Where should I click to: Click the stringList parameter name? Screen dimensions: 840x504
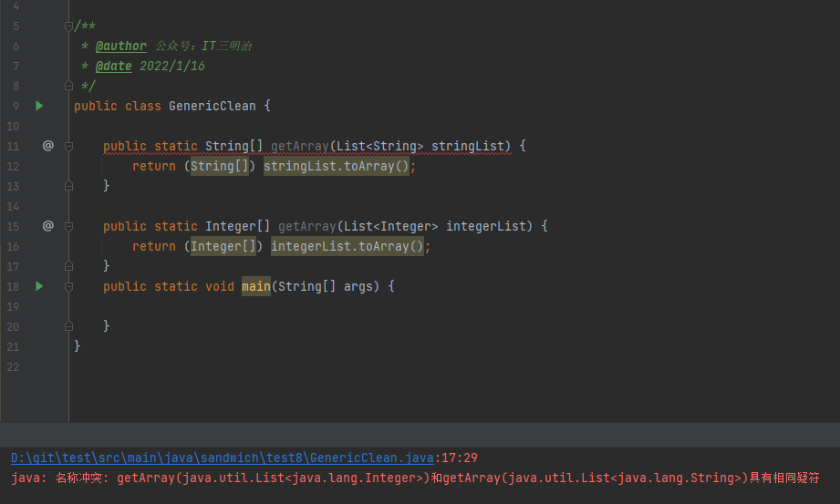[468, 146]
